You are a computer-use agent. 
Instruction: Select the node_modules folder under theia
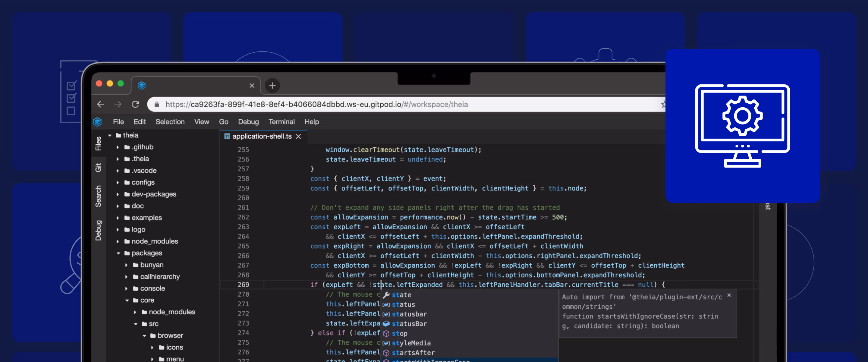(x=155, y=241)
